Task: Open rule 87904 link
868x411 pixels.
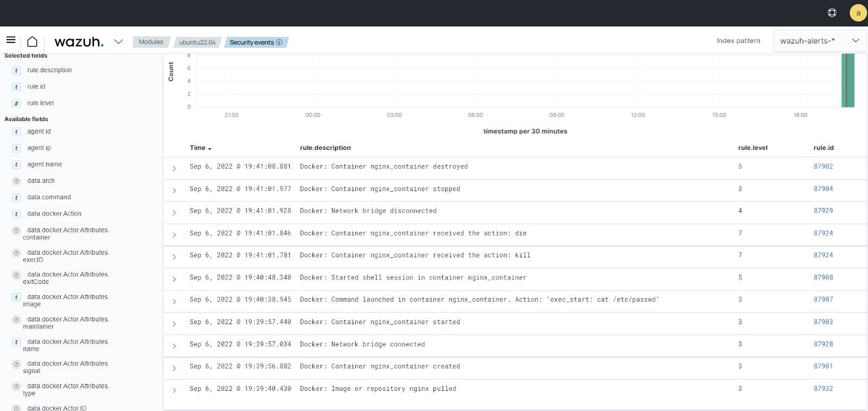Action: click(x=824, y=189)
